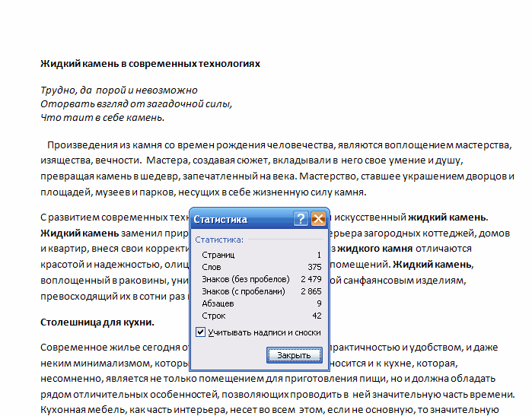Click the Абзацев row
Image resolution: width=532 pixels, height=416 pixels.
[x=261, y=303]
